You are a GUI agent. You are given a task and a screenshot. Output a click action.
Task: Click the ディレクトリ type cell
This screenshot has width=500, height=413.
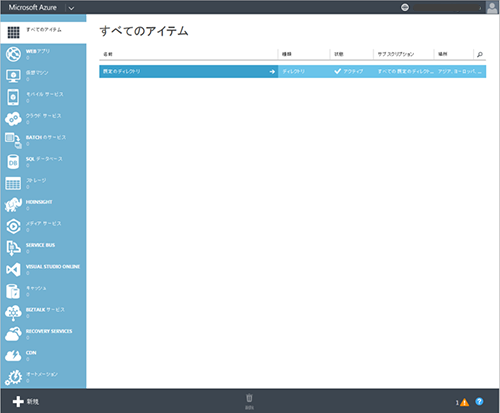tap(293, 71)
